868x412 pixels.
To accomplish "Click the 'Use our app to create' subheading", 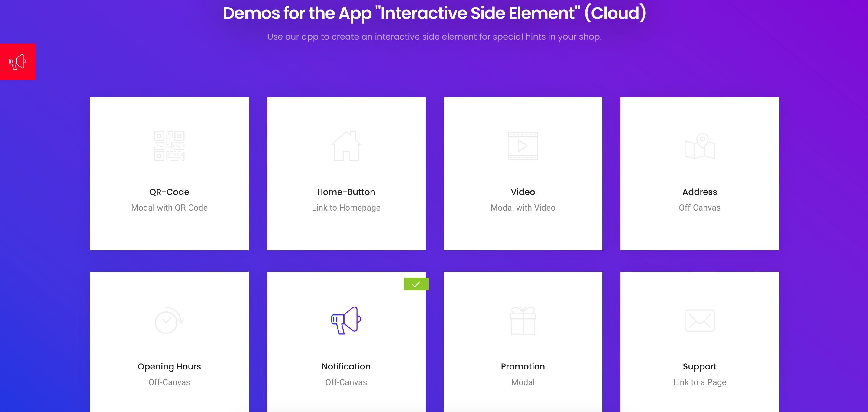I will click(434, 36).
